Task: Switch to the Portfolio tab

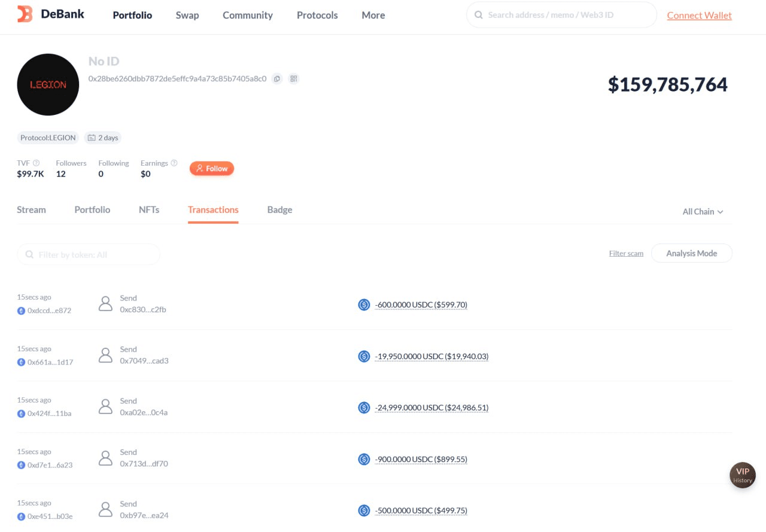Action: (92, 209)
